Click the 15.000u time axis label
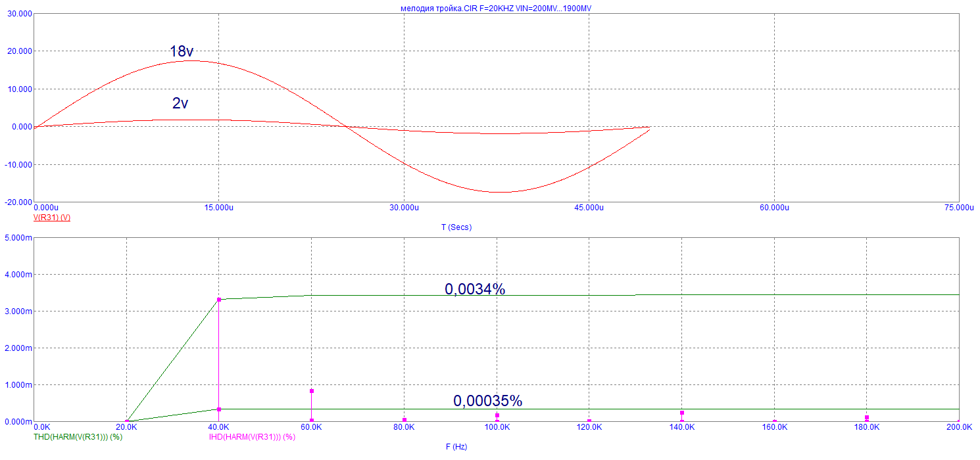 click(x=218, y=208)
